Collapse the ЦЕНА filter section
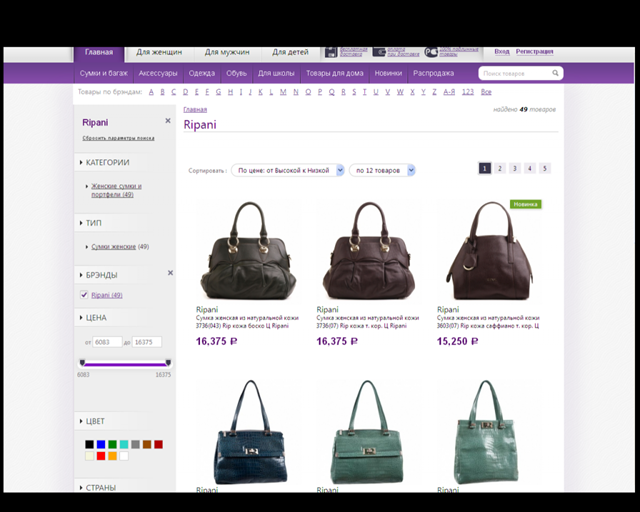640x512 pixels. pos(93,318)
